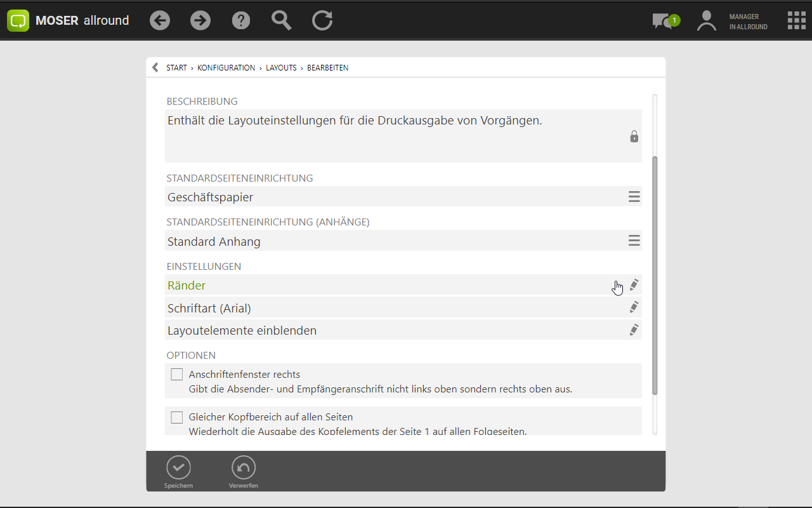This screenshot has height=508, width=812.
Task: Click the back arrow navigation icon
Action: [160, 21]
